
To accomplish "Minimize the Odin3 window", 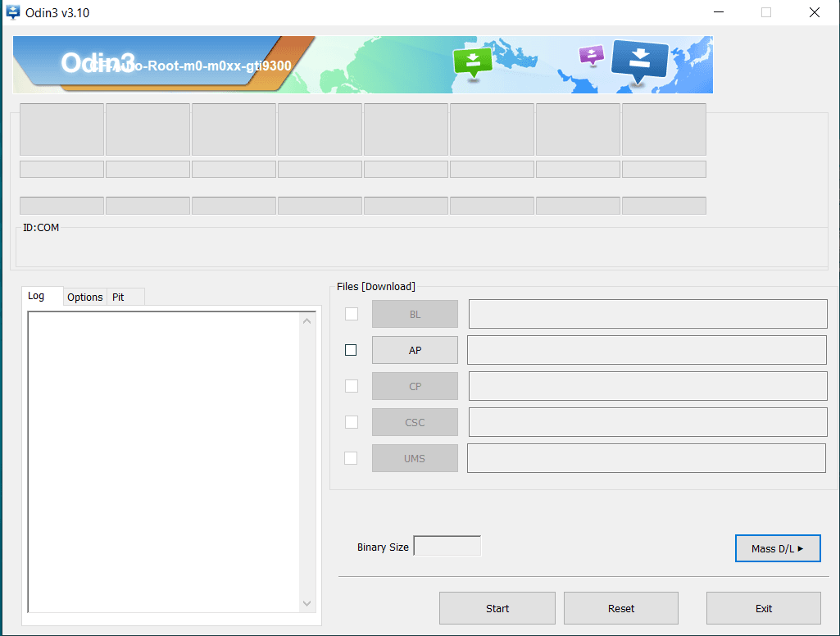I will pos(719,12).
